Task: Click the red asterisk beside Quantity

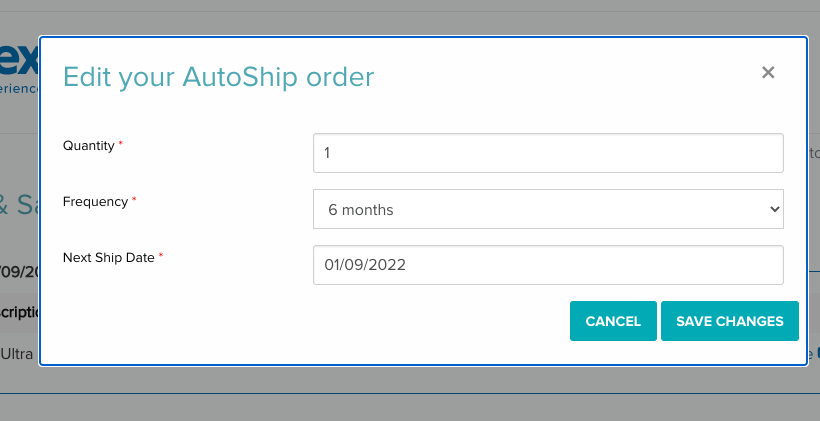Action: pyautogui.click(x=120, y=143)
